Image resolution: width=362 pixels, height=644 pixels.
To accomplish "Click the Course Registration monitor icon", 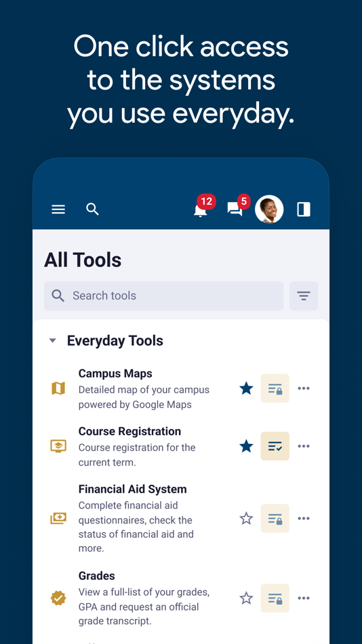I will 58,446.
